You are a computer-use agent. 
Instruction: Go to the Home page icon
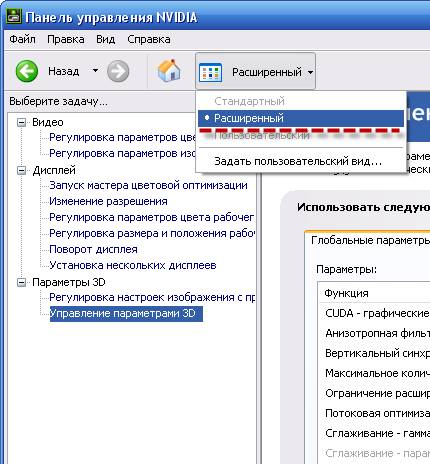pyautogui.click(x=169, y=70)
